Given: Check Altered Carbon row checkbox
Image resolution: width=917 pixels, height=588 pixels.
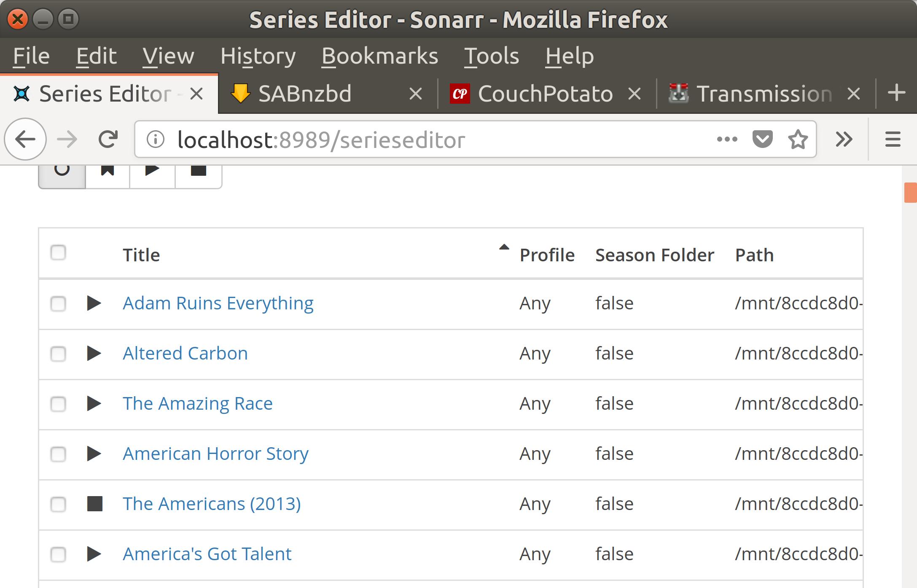Looking at the screenshot, I should 58,354.
